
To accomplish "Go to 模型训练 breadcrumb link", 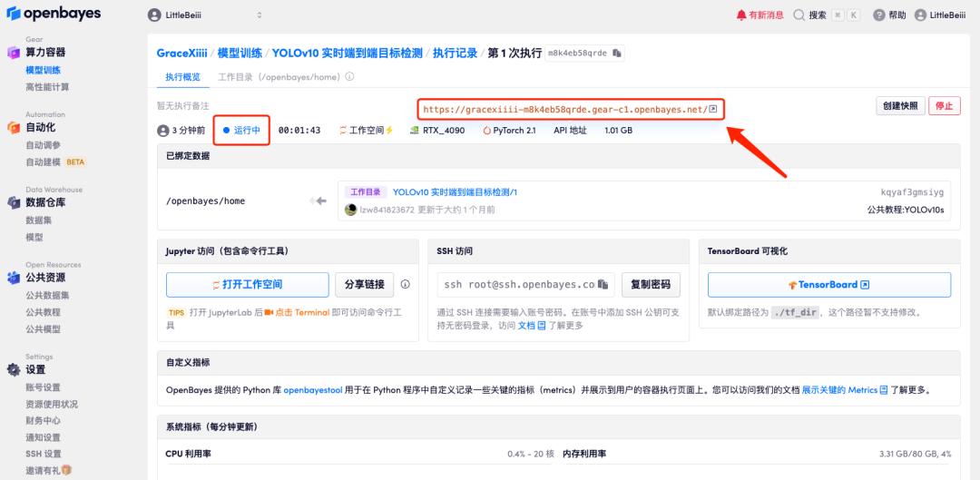I will click(240, 54).
